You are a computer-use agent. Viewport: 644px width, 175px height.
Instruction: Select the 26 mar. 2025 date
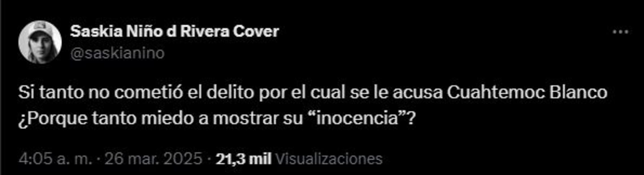154,159
